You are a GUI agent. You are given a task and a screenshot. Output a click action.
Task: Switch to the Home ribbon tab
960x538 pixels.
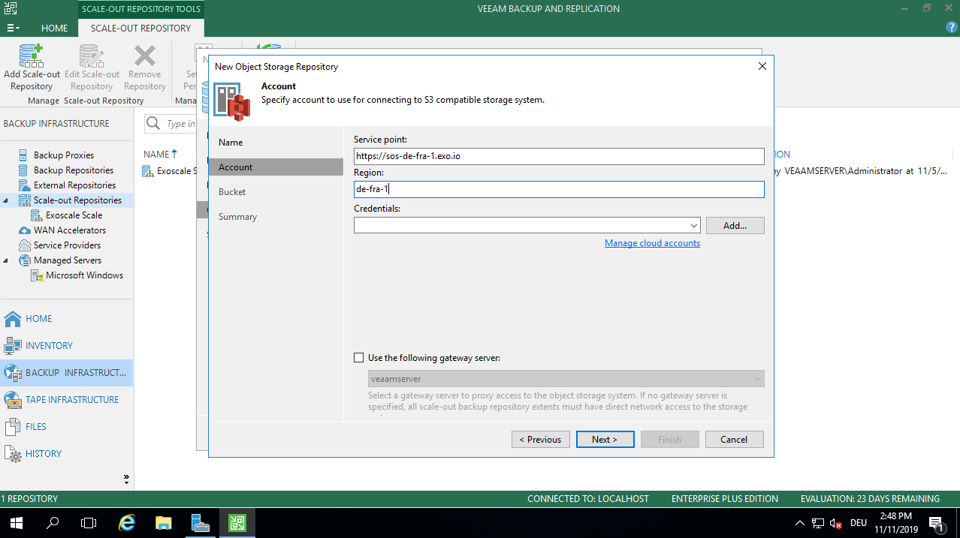tap(54, 28)
